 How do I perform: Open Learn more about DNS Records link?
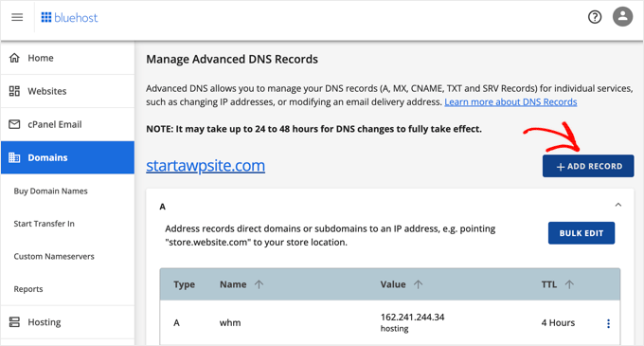[x=510, y=102]
